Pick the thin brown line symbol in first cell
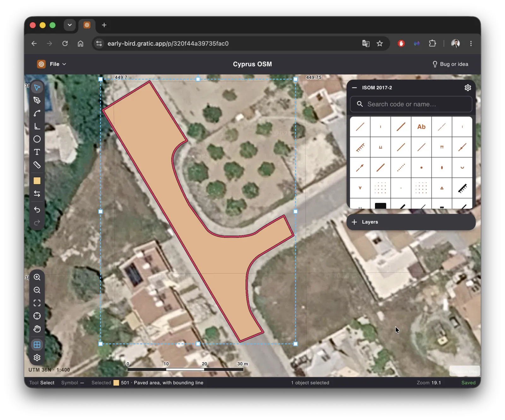This screenshot has height=420, width=505. pos(360,127)
